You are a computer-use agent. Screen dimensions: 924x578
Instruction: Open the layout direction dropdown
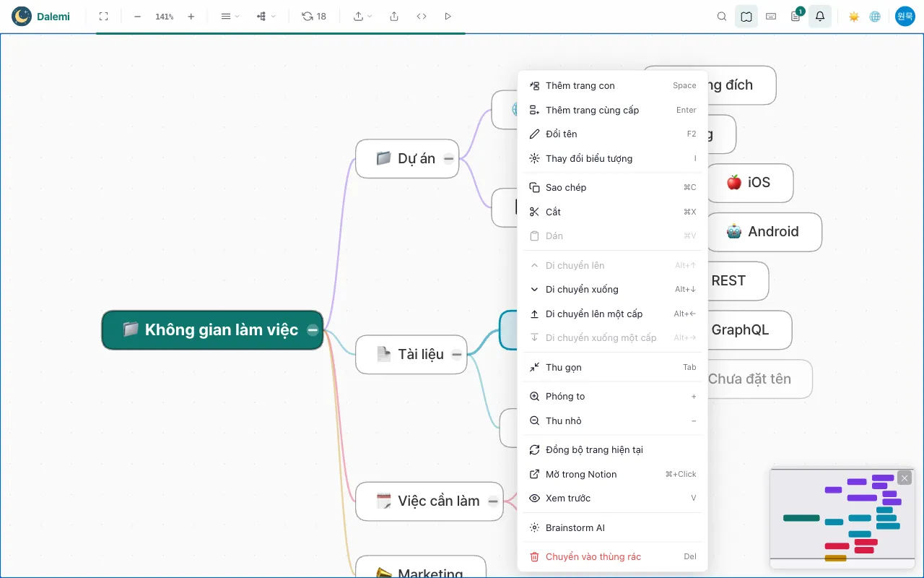point(266,16)
